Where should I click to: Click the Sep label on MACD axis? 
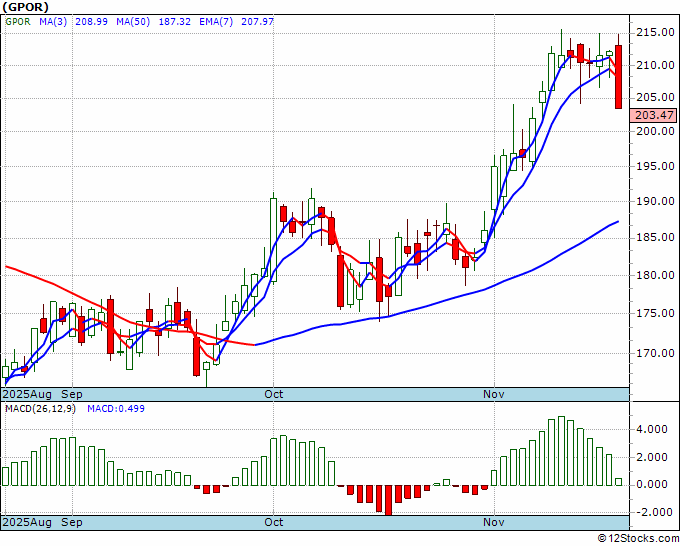click(x=72, y=522)
